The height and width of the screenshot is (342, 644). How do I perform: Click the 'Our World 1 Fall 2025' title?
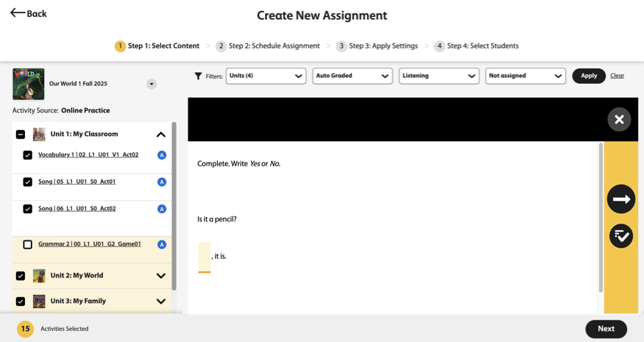click(x=78, y=84)
